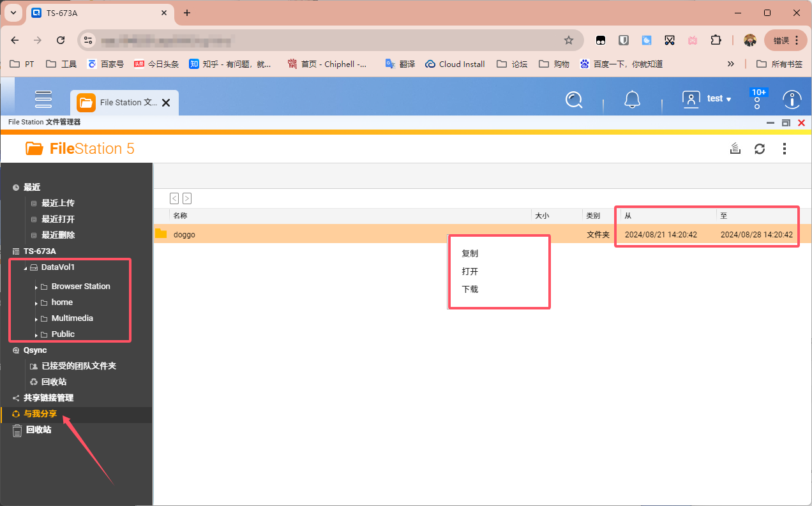Expand the Multimedia folder arrow
This screenshot has width=812, height=506.
click(x=36, y=319)
